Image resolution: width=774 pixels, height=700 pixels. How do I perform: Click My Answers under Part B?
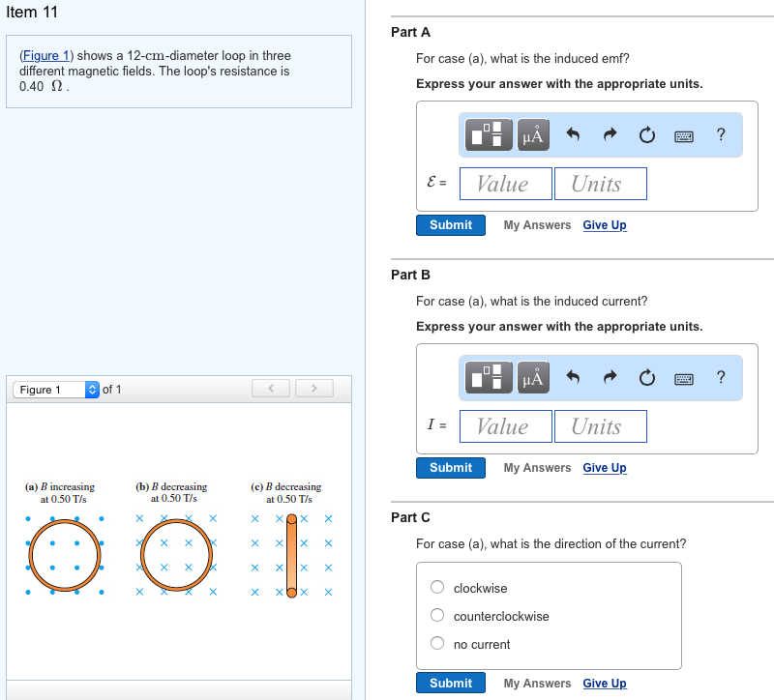coord(536,468)
